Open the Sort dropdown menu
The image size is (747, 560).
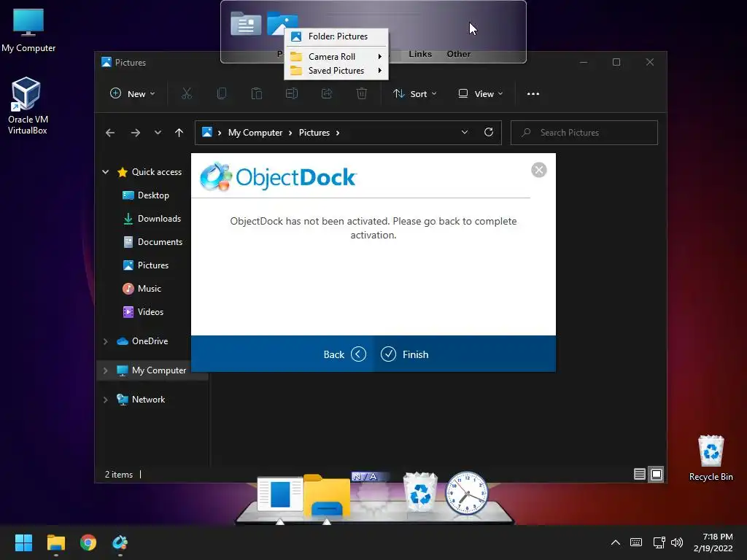click(x=414, y=94)
